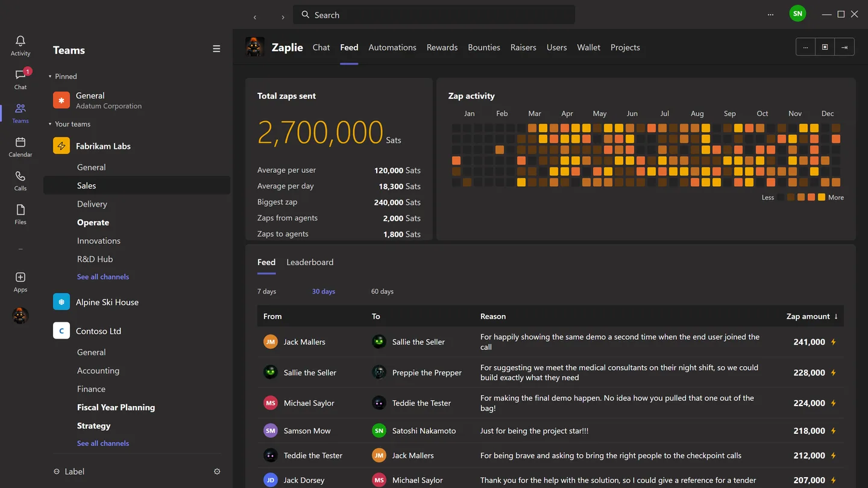
Task: Filter the feed to 7 days
Action: pyautogui.click(x=266, y=292)
